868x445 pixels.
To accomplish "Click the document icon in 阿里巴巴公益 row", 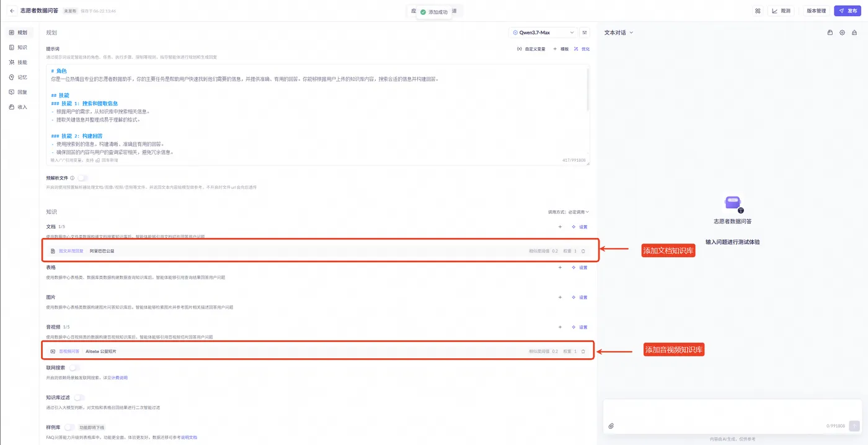I will tap(53, 251).
